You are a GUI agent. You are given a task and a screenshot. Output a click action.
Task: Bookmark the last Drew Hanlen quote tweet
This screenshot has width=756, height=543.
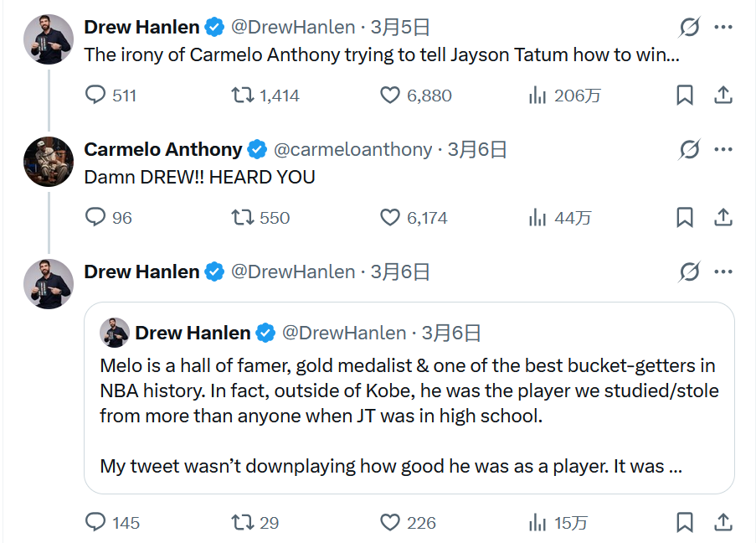pyautogui.click(x=685, y=523)
